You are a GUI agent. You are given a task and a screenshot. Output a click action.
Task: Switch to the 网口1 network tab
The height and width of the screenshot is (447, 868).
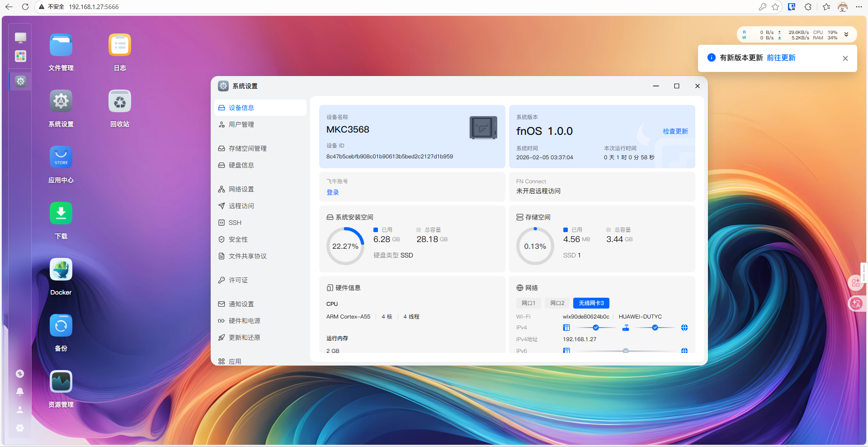tap(528, 303)
